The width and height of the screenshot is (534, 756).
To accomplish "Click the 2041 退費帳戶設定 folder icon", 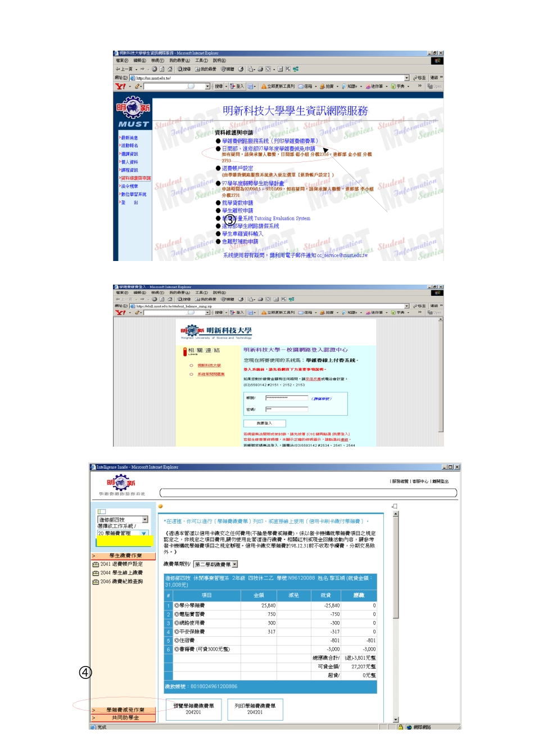I will (96, 564).
